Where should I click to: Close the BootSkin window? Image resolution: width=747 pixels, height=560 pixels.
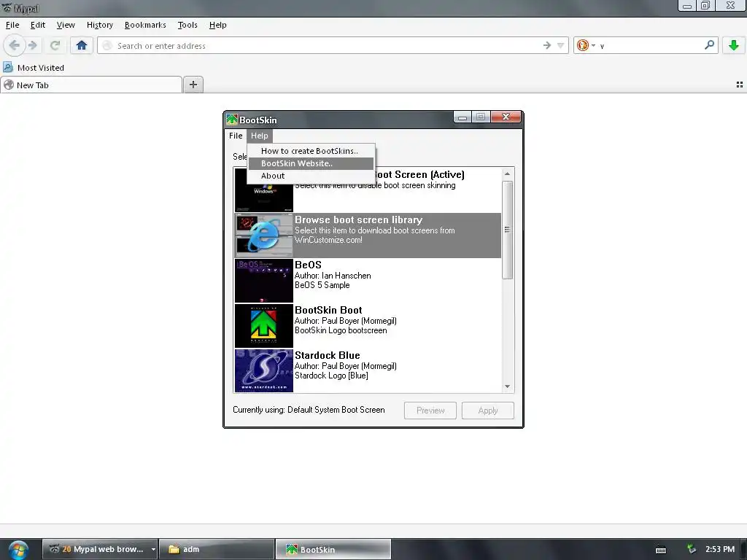[x=506, y=117]
